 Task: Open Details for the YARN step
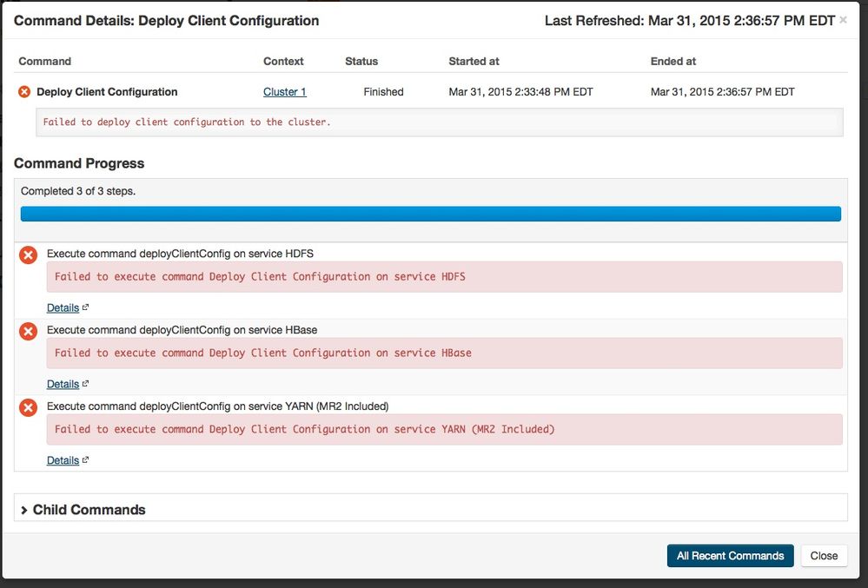[x=63, y=460]
